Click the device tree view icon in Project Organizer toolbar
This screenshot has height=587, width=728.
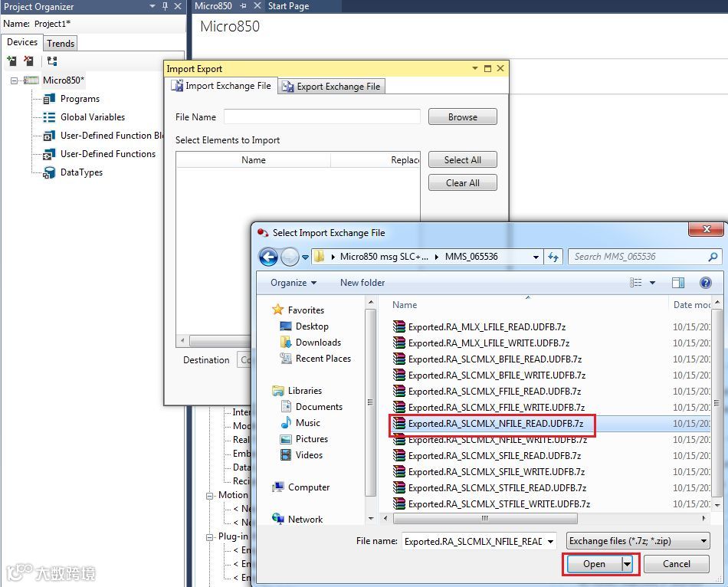pyautogui.click(x=52, y=61)
